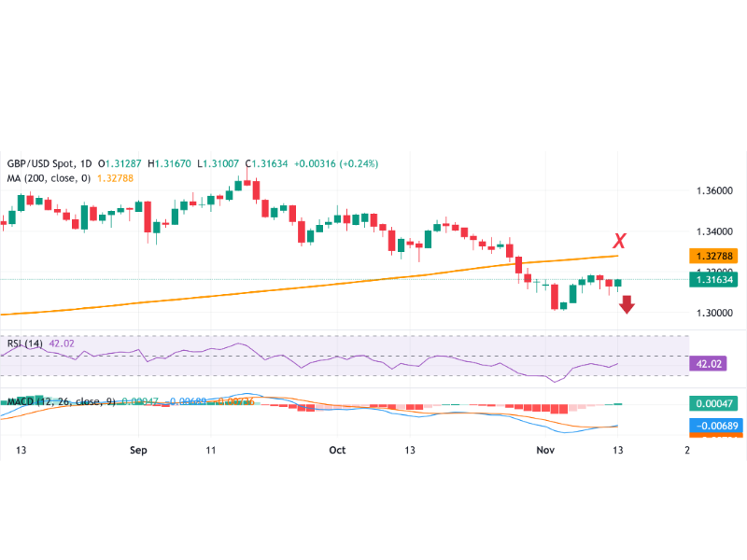The height and width of the screenshot is (560, 747).
Task: Select the orange 1.32788 moving average price badge
Action: point(712,254)
